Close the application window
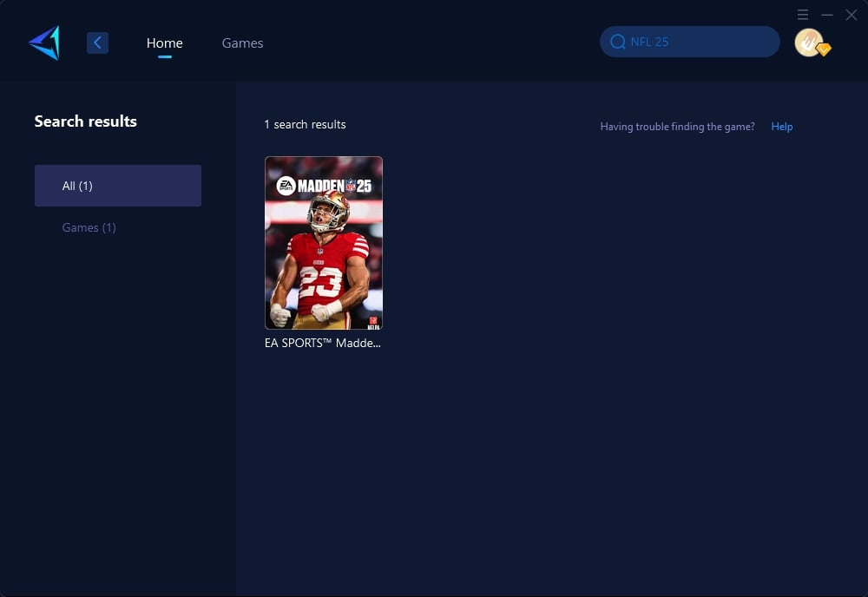 [852, 15]
